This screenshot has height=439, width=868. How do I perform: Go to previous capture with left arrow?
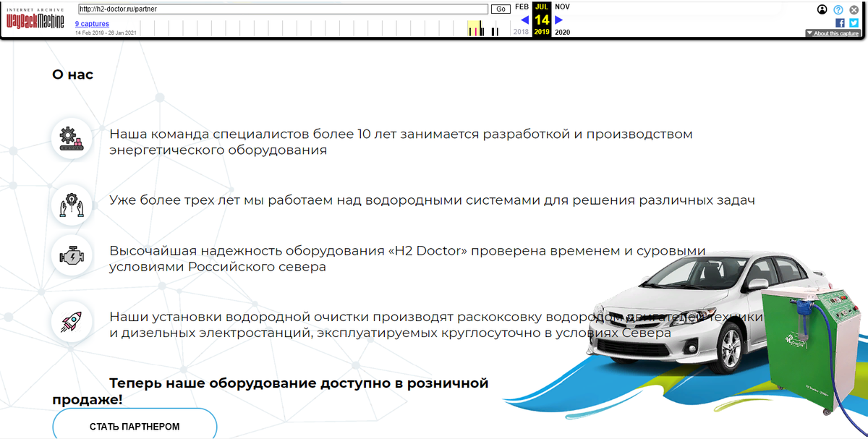(525, 20)
